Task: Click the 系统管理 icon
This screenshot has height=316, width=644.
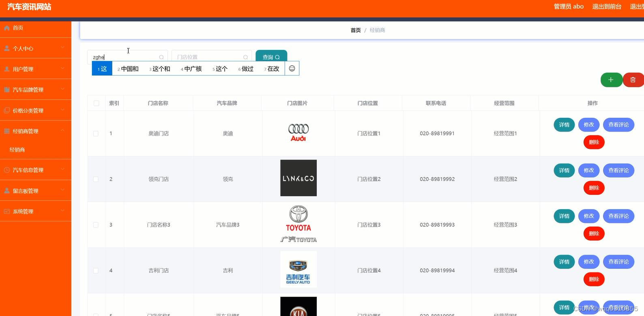Action: pos(7,211)
